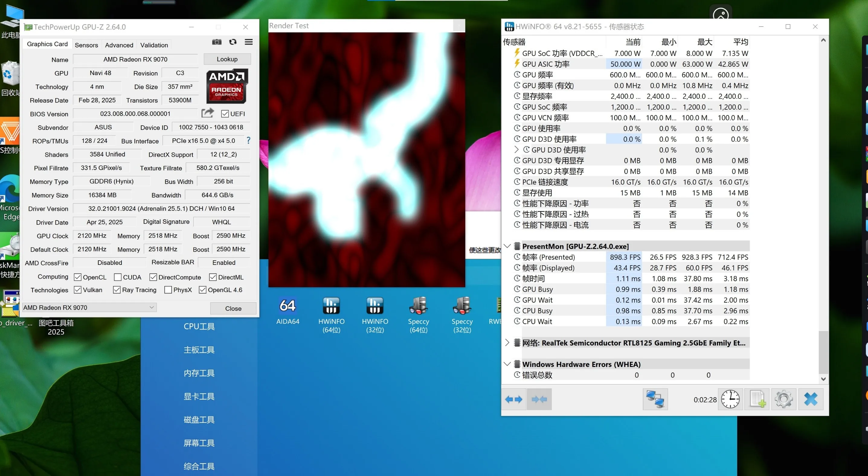This screenshot has width=868, height=476.
Task: Click HWiNFO reset clock icon
Action: 730,399
